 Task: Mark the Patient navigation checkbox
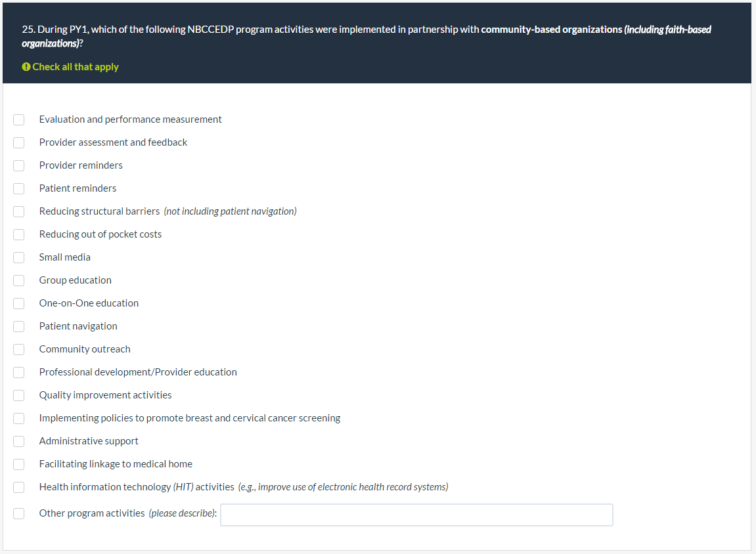[x=19, y=326]
